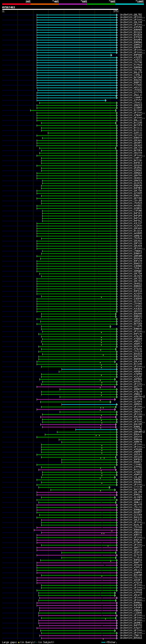The image size is (146, 644).
Task: Select the UniRef100_A9T929 label
Action: [x=131, y=565]
